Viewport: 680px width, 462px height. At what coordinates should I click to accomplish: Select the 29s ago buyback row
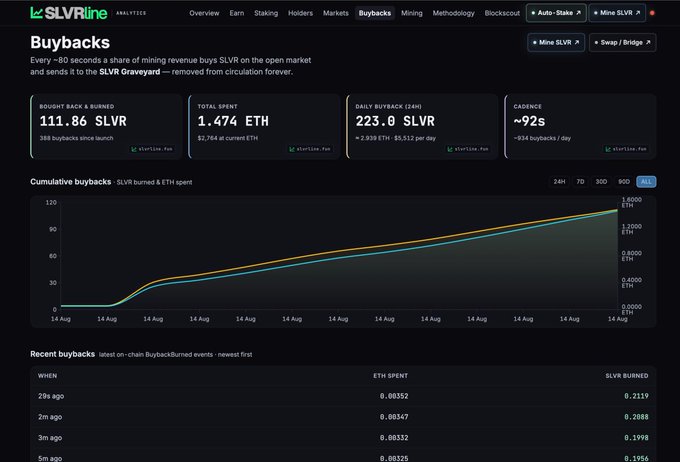tap(343, 396)
